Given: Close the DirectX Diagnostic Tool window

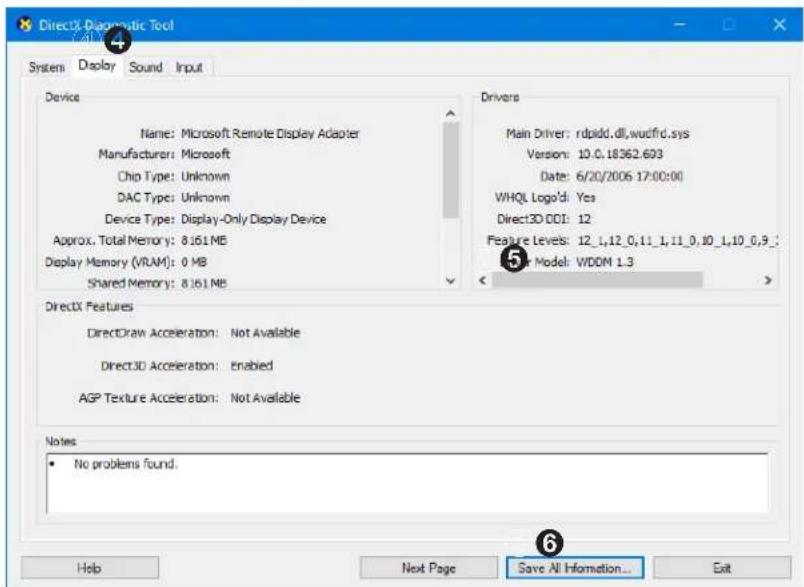Looking at the screenshot, I should 779,25.
